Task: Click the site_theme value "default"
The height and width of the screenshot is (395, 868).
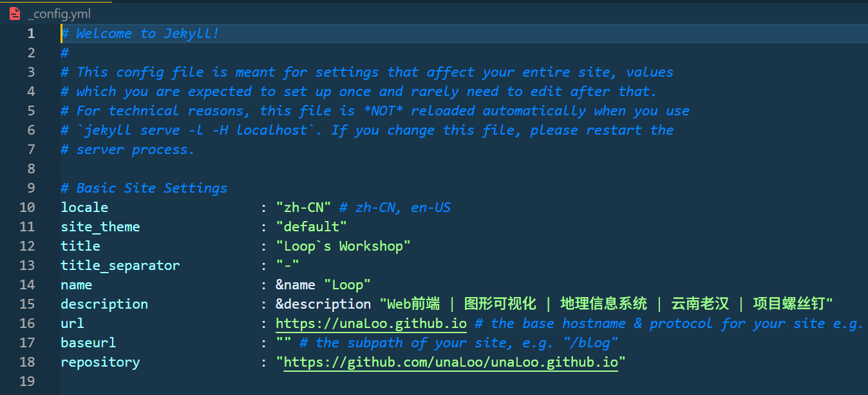Action: 311,226
